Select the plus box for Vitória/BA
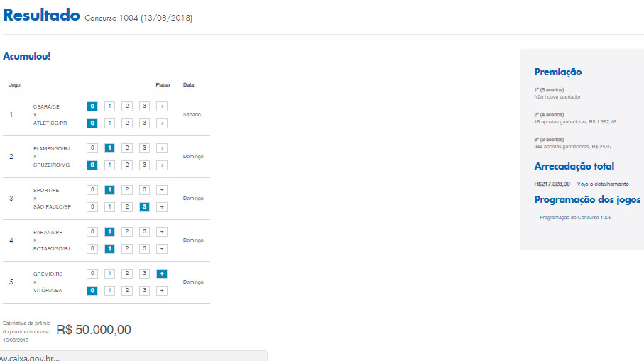Image resolution: width=644 pixels, height=361 pixels. [x=162, y=291]
